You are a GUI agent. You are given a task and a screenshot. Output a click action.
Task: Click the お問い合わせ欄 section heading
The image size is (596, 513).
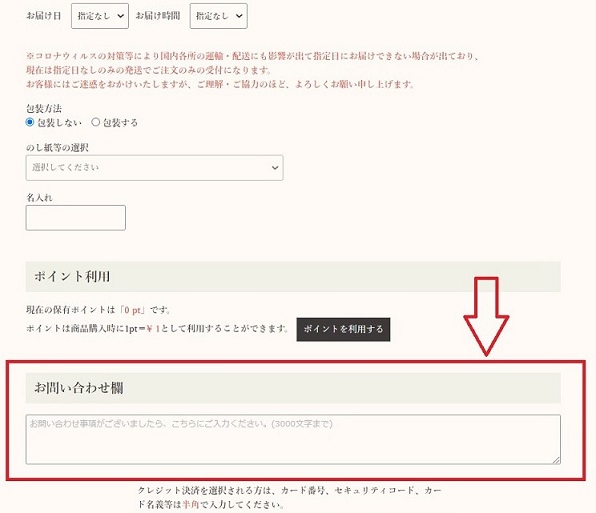pyautogui.click(x=79, y=388)
